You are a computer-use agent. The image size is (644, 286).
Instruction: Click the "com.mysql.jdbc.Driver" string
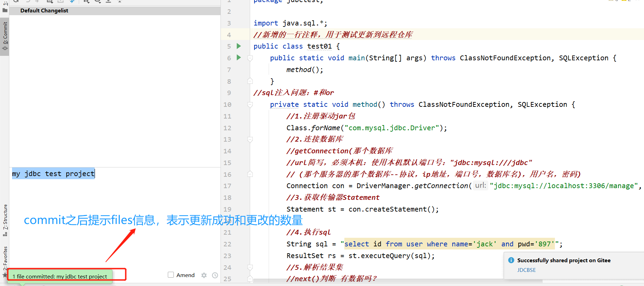tap(391, 128)
